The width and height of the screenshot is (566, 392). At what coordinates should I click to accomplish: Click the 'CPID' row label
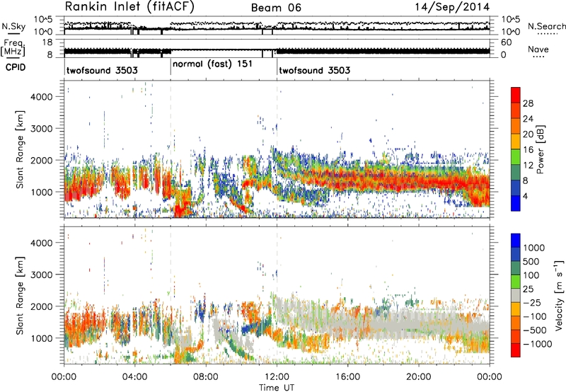tap(16, 67)
